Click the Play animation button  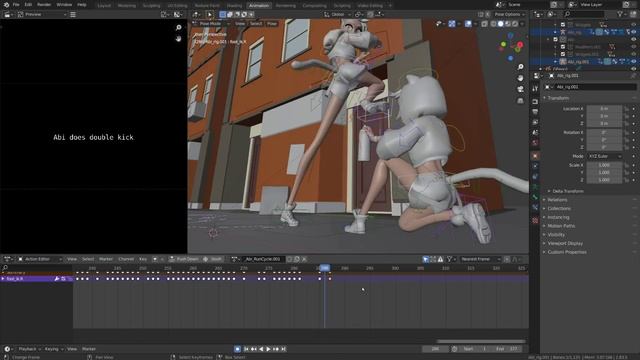point(268,349)
